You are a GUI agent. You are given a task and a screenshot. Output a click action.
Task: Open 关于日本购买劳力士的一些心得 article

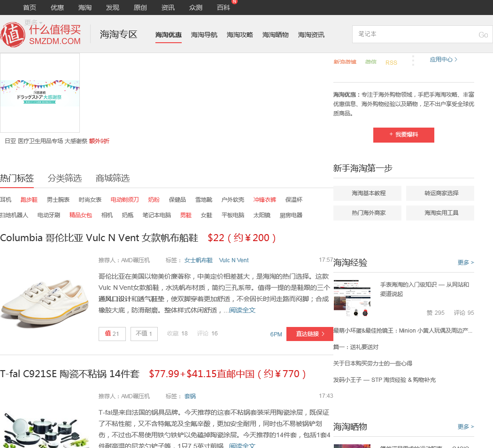373,364
